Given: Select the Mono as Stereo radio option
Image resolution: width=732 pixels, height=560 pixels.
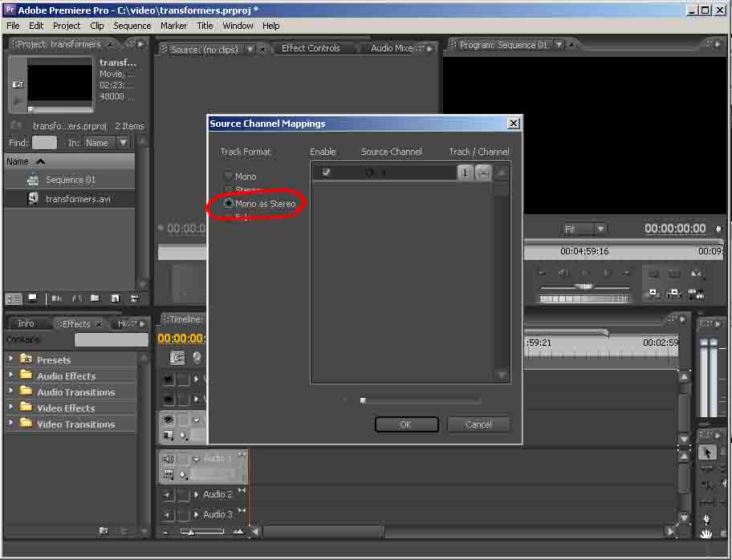Looking at the screenshot, I should pos(228,204).
